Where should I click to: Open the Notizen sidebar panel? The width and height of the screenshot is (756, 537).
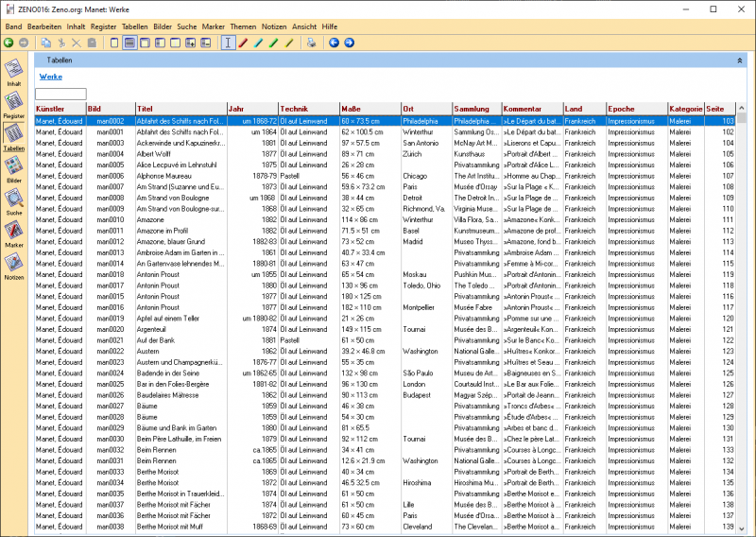14,265
